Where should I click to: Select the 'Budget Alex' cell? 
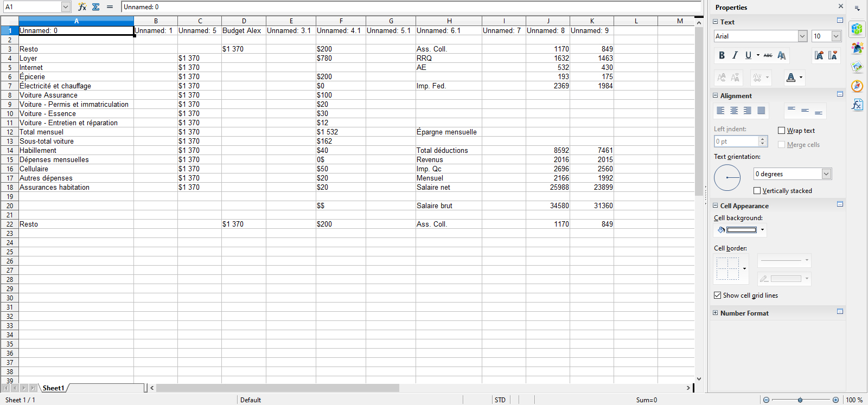(x=244, y=31)
